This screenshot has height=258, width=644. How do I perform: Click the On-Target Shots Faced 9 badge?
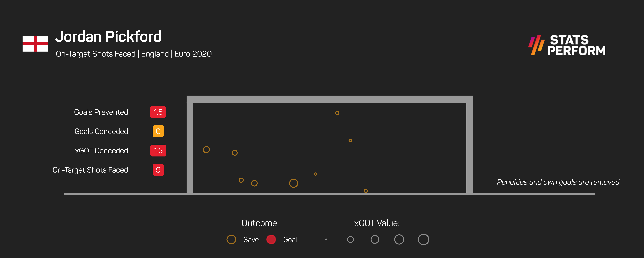[158, 170]
